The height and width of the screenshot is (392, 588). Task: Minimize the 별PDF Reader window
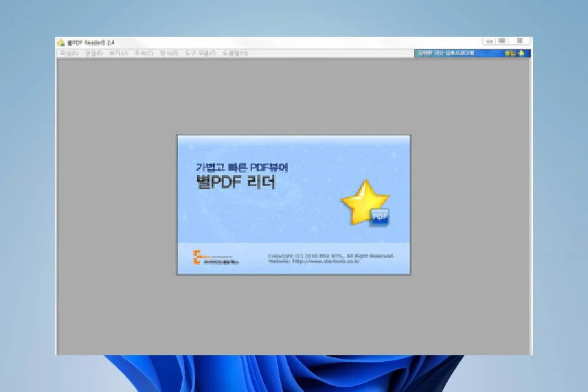point(489,41)
